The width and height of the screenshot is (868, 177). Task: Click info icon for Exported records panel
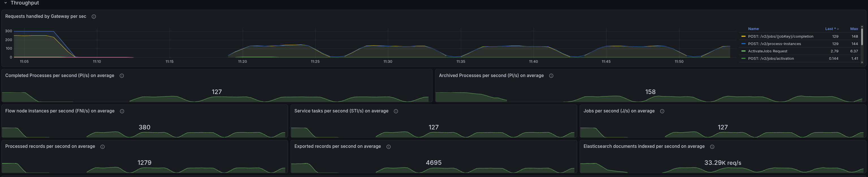pos(389,147)
